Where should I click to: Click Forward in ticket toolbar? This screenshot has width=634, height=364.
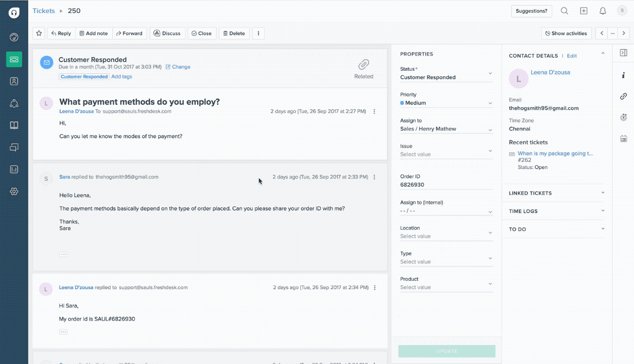pos(129,33)
